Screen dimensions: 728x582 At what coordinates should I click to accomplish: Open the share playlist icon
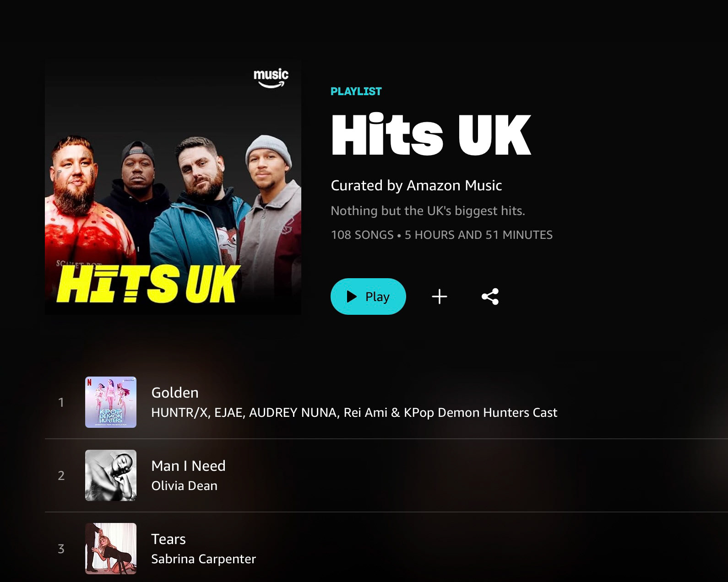coord(490,296)
